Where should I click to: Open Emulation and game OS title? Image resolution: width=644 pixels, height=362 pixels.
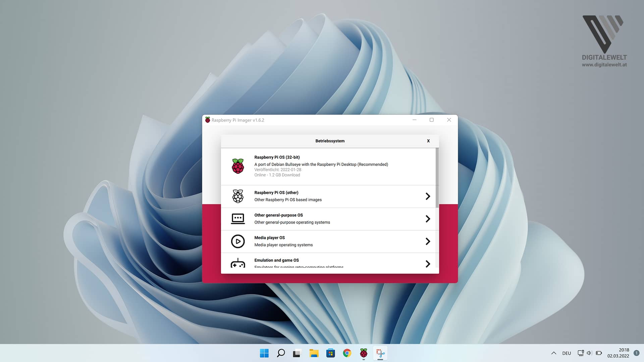coord(276,260)
